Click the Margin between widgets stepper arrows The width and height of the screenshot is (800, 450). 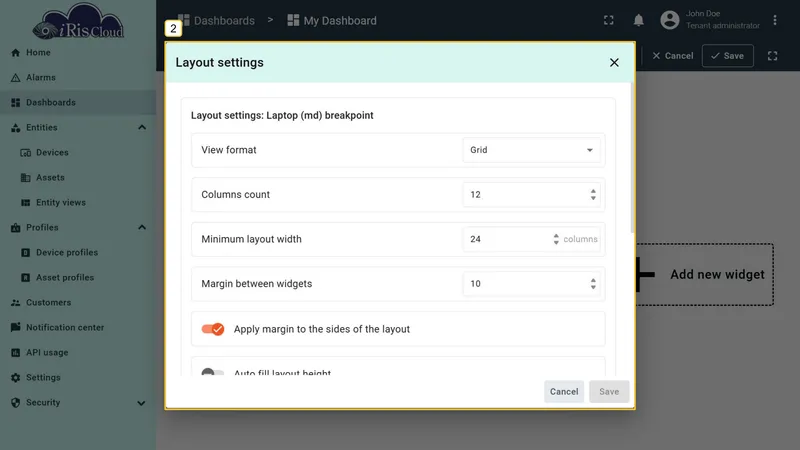point(593,284)
